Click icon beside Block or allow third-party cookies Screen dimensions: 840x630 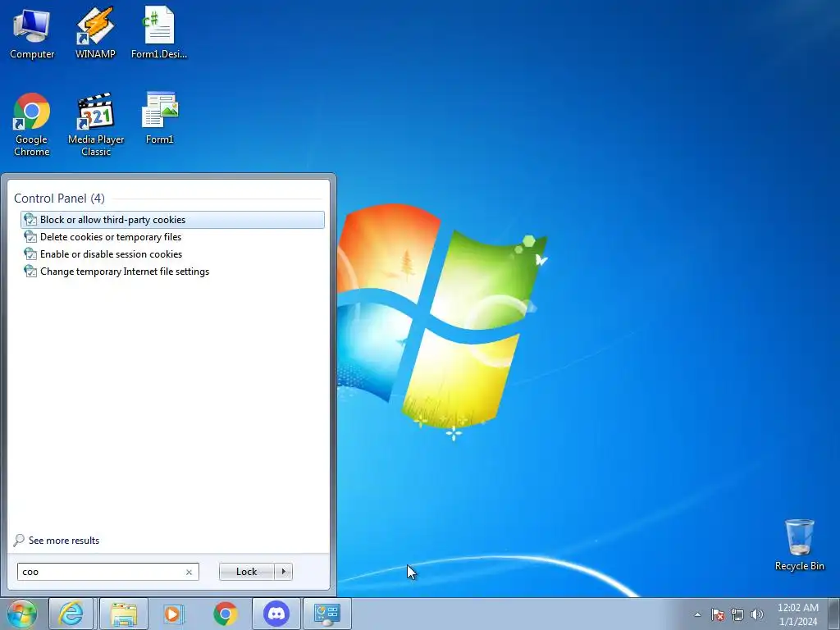click(30, 220)
